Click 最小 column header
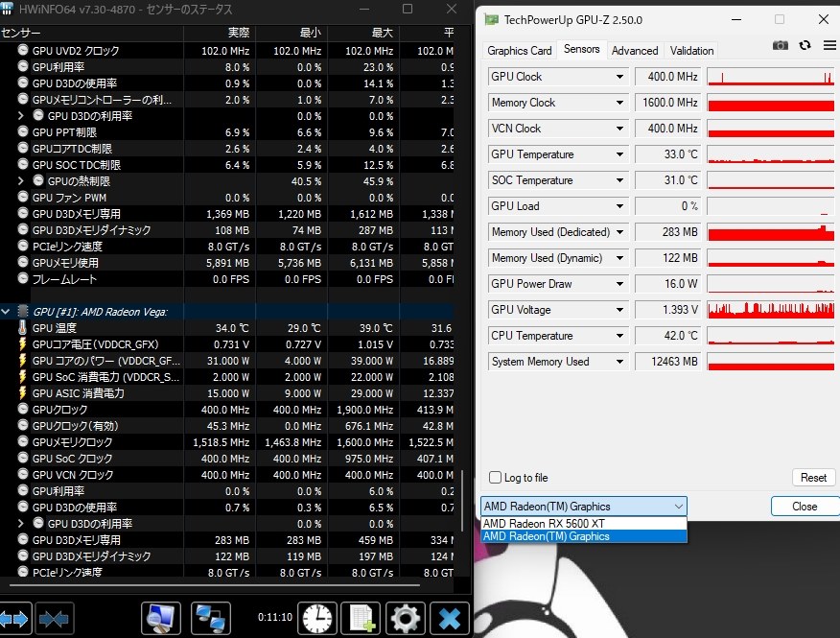Image resolution: width=840 pixels, height=638 pixels. 292,34
